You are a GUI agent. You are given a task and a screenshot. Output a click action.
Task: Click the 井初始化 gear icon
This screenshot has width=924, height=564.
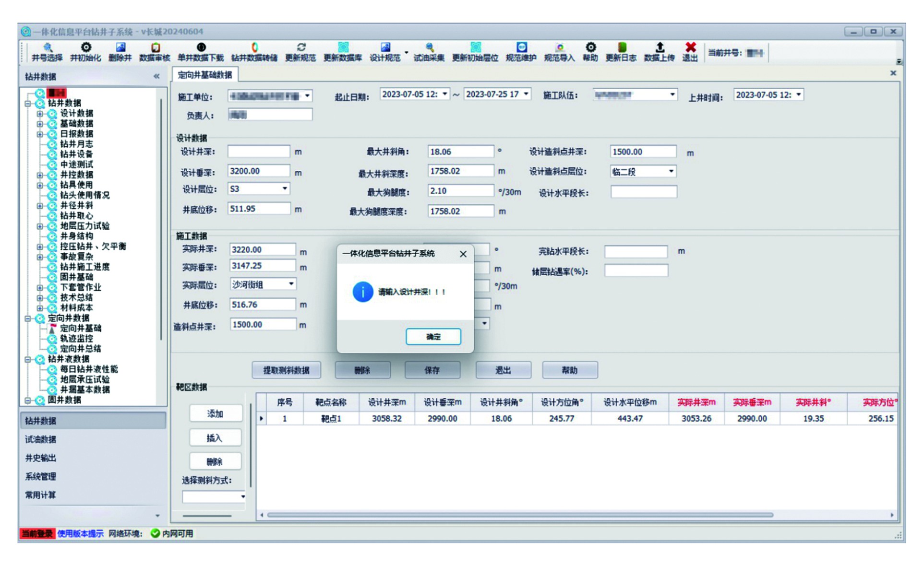pos(86,47)
